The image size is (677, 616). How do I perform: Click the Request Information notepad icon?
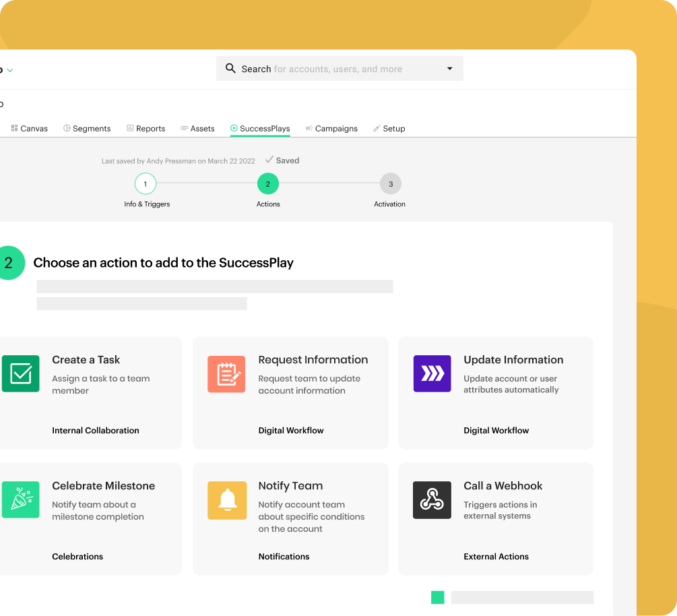click(226, 374)
